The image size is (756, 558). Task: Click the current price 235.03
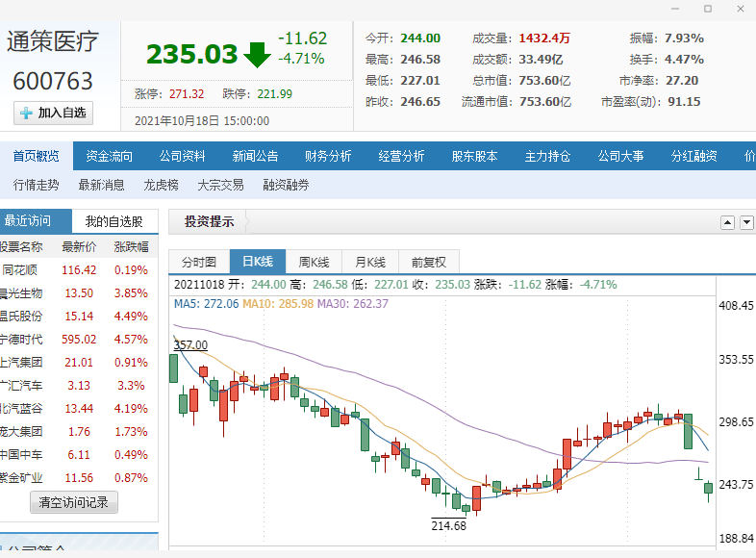pyautogui.click(x=192, y=54)
